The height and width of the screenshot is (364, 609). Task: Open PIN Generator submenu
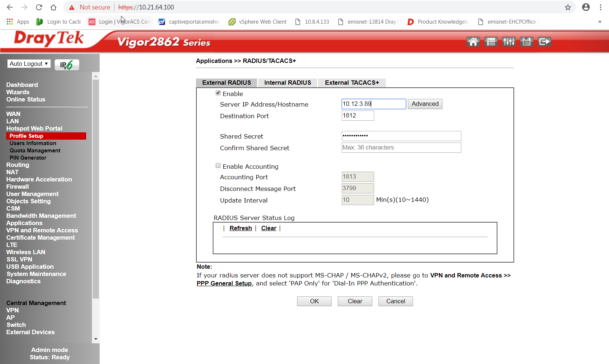(28, 158)
